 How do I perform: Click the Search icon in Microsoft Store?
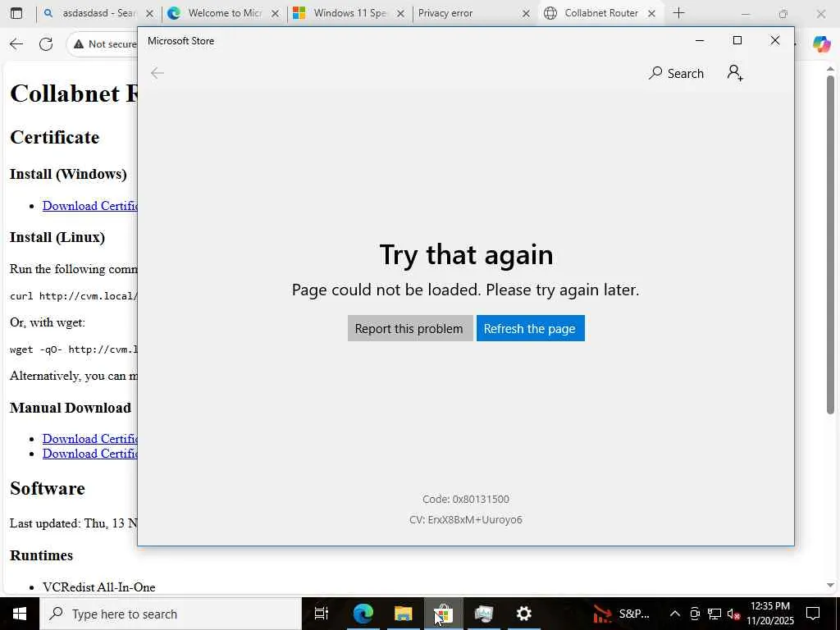point(676,73)
